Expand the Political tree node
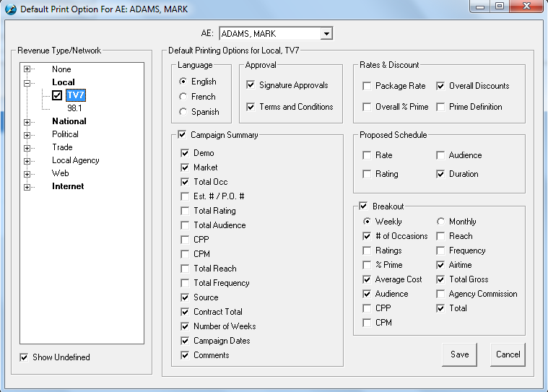The height and width of the screenshot is (392, 548). coord(28,135)
